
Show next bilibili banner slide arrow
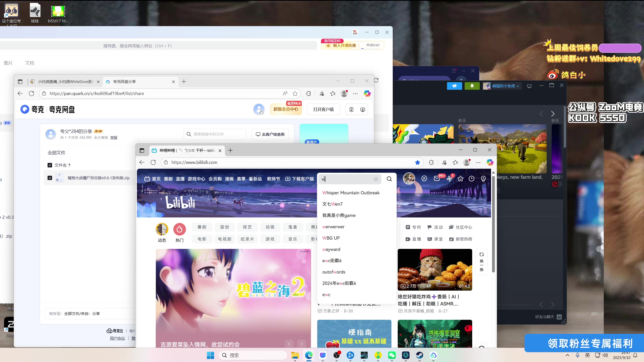[x=302, y=344]
